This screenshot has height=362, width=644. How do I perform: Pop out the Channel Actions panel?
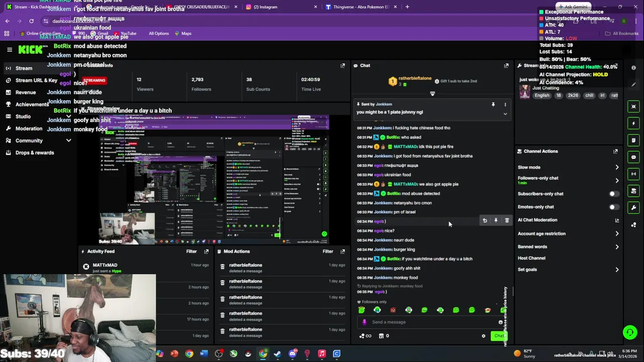[615, 151]
